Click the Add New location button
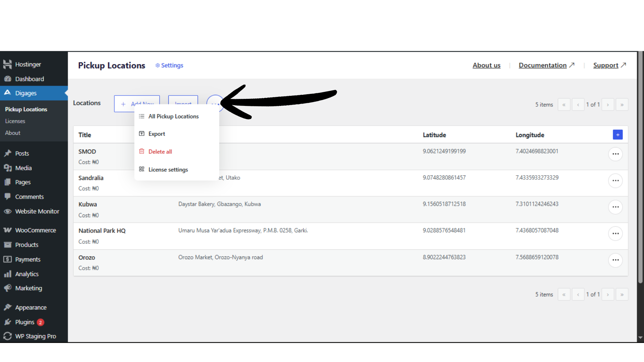Screen dimensions: 644x362 (x=137, y=104)
